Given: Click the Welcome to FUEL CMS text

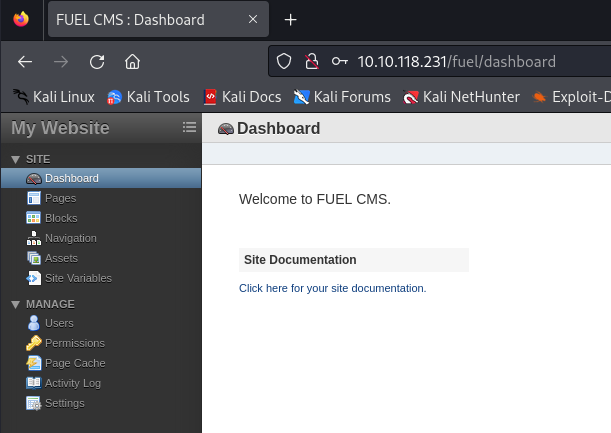Looking at the screenshot, I should click(x=314, y=199).
